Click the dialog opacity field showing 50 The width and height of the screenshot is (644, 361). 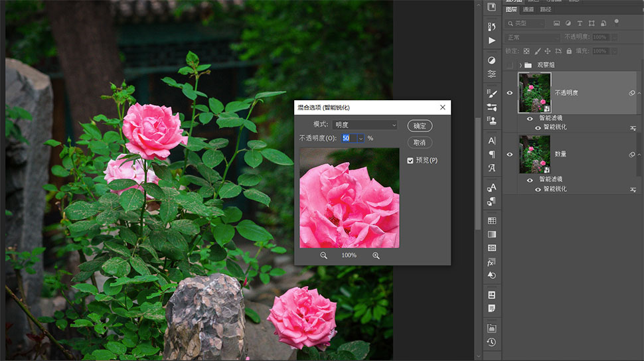tap(349, 139)
